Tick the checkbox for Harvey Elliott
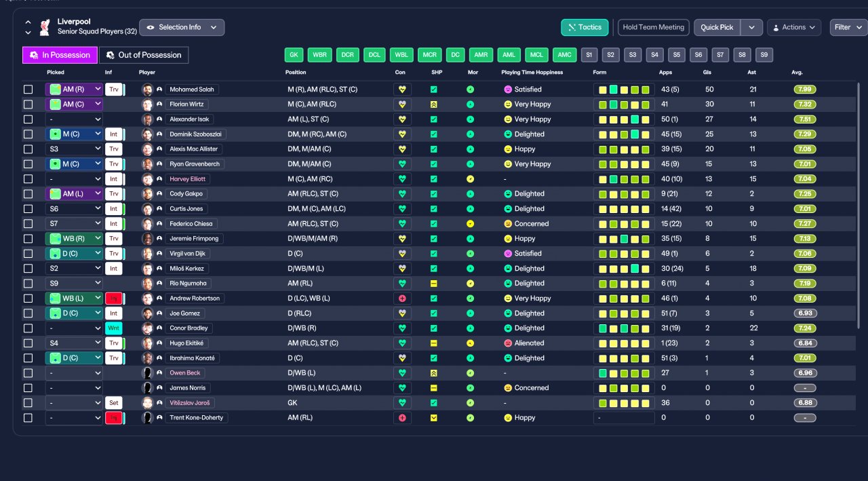 (28, 179)
